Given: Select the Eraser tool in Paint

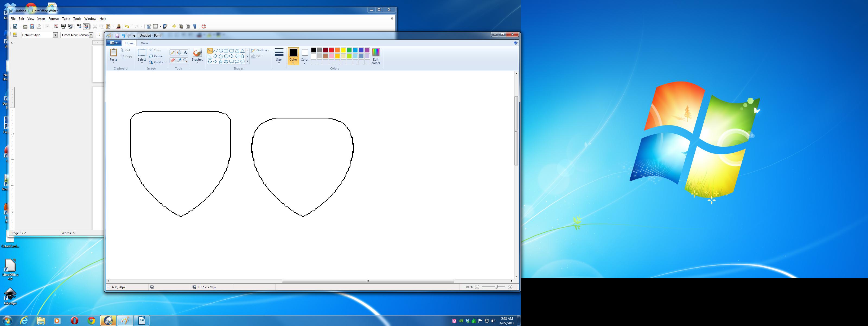Looking at the screenshot, I should tap(173, 60).
